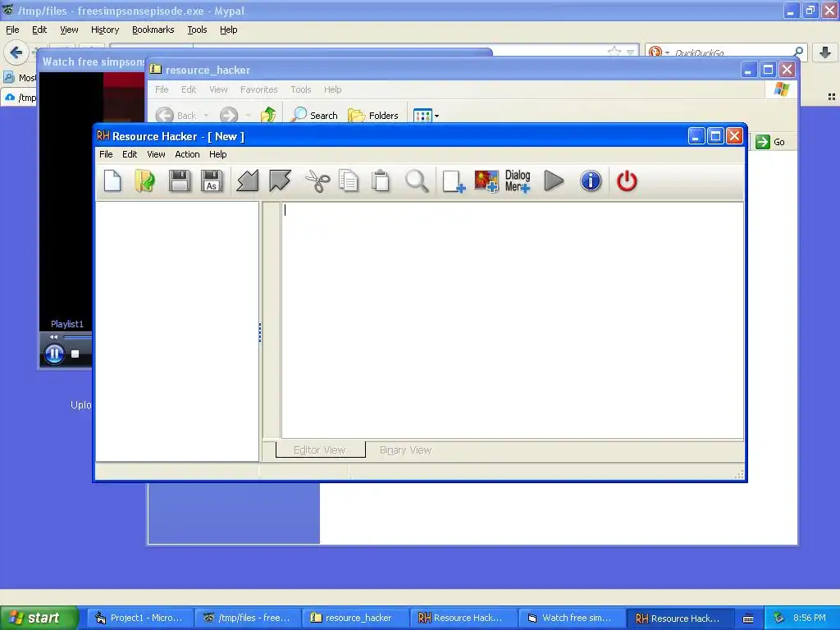
Task: Switch to the Binary View tab
Action: (x=405, y=450)
